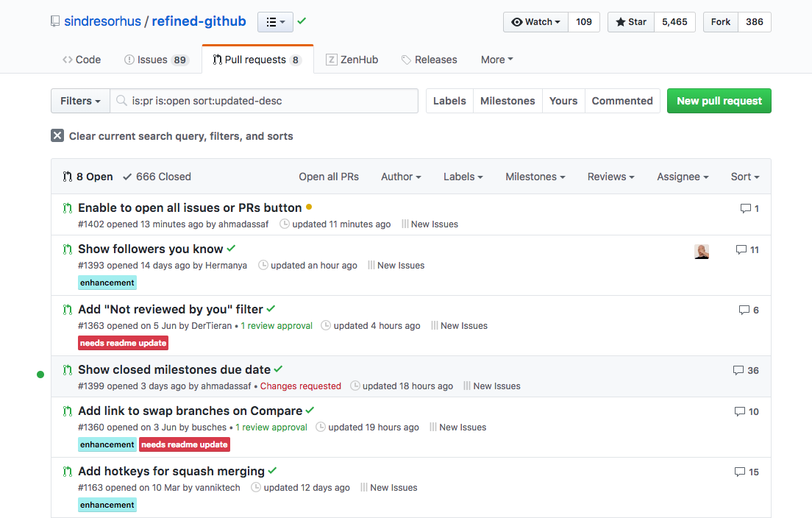Viewport: 812px width, 518px height.
Task: Click green check status next to repo name
Action: [x=302, y=21]
